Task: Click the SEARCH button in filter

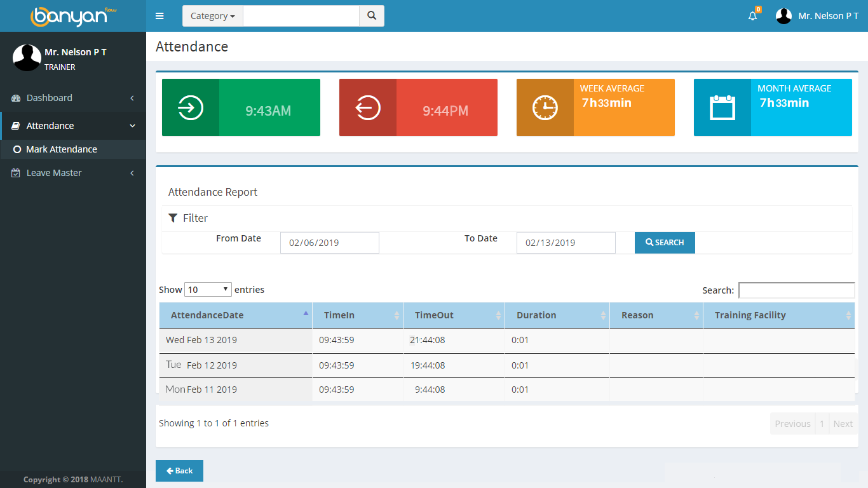Action: pos(665,243)
